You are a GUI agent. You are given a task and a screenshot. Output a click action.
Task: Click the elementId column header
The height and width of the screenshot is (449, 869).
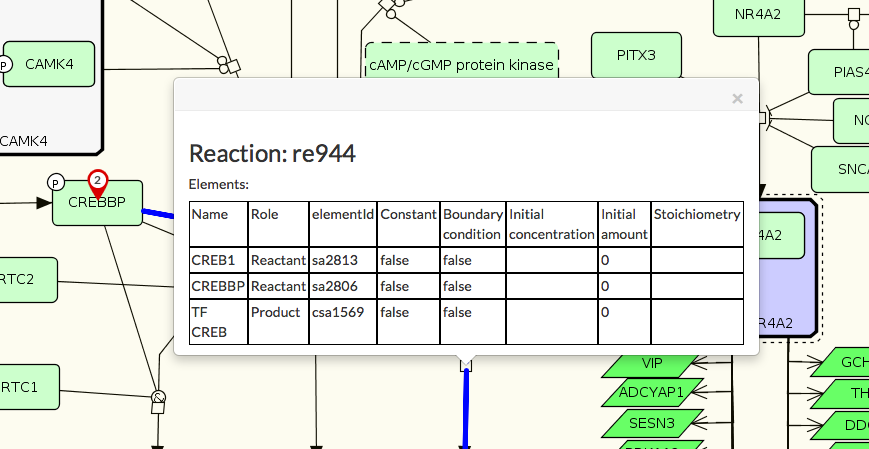[342, 214]
